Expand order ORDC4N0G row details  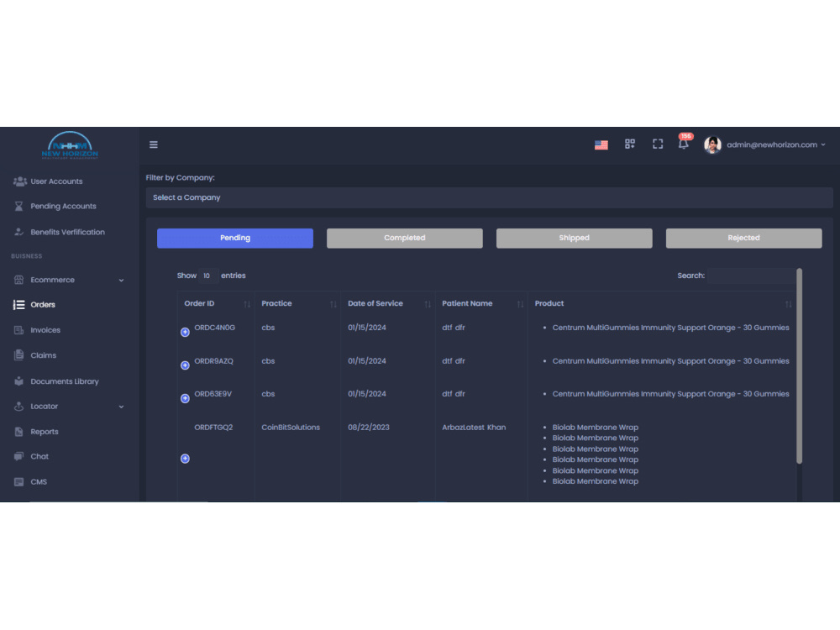[185, 332]
